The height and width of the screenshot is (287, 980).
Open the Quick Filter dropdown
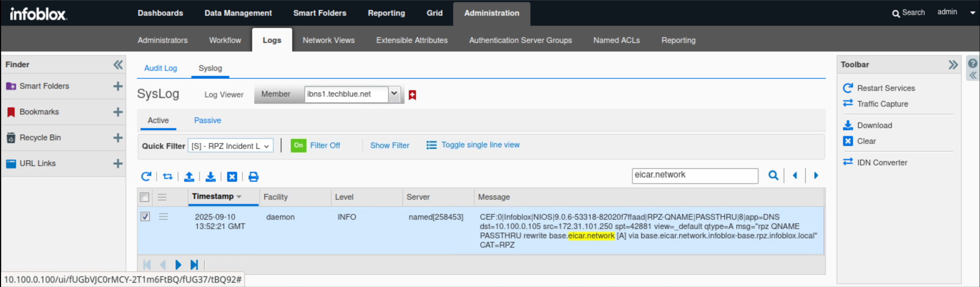tap(231, 146)
